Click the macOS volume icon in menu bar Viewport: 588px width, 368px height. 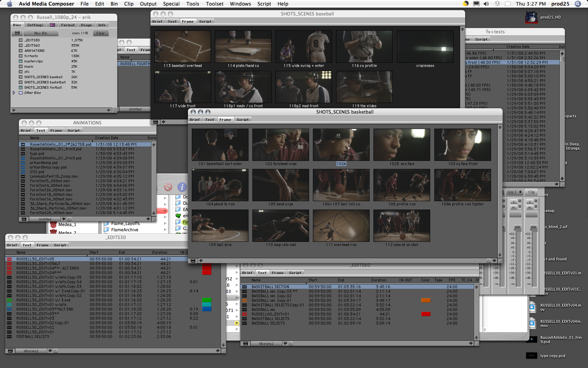click(x=486, y=4)
